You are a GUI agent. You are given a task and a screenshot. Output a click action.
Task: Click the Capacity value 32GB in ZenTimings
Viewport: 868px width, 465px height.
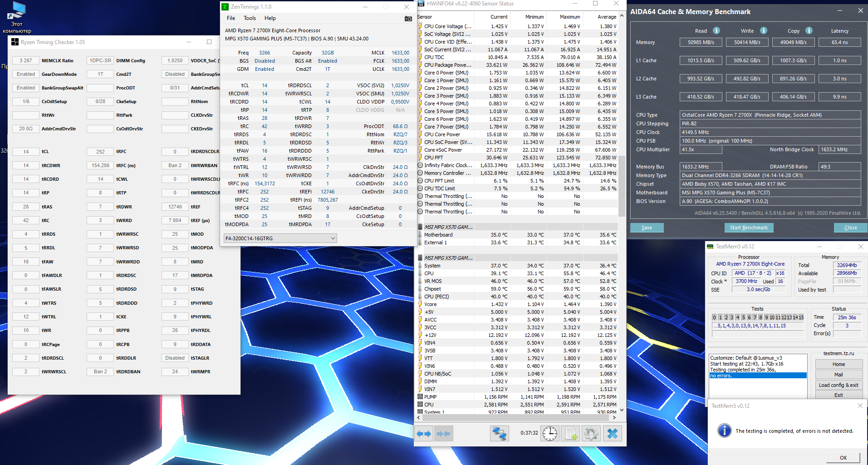[x=328, y=53]
